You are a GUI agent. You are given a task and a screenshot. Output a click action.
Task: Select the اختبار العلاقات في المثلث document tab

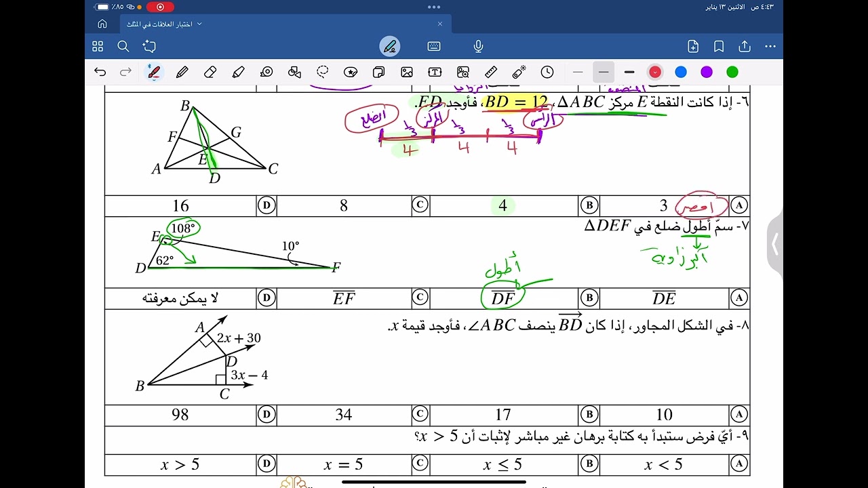[285, 24]
